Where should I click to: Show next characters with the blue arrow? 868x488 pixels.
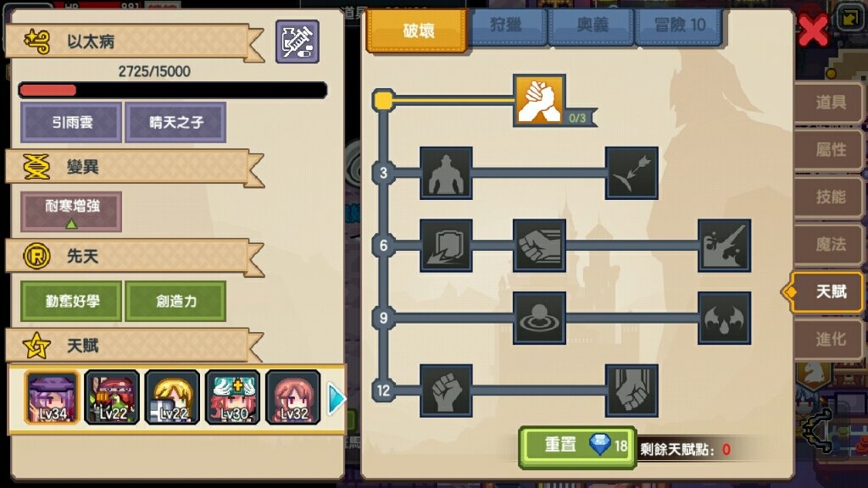pos(336,399)
